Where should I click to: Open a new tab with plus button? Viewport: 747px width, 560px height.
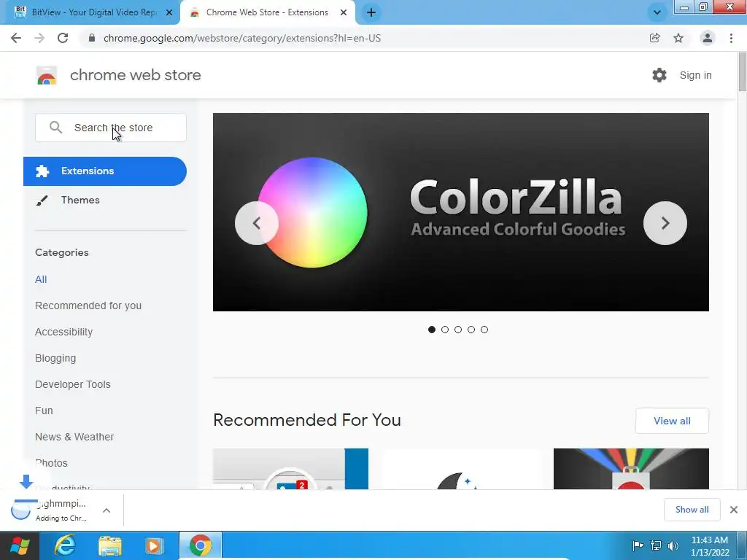(371, 12)
